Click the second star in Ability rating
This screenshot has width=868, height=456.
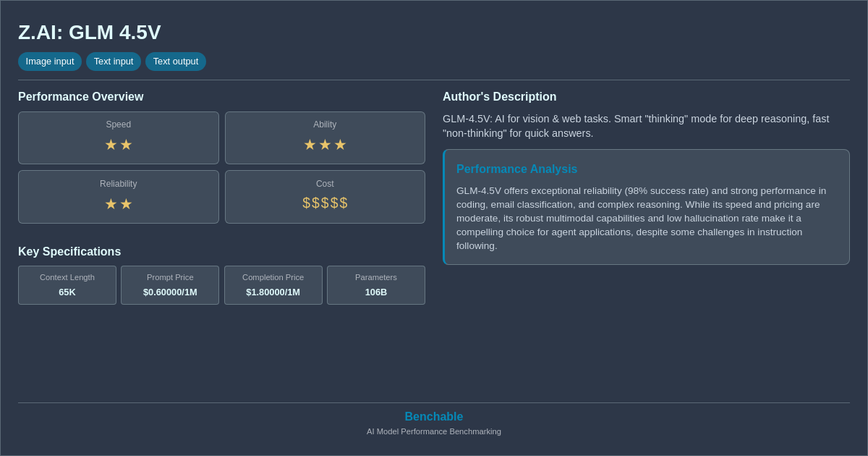325,145
